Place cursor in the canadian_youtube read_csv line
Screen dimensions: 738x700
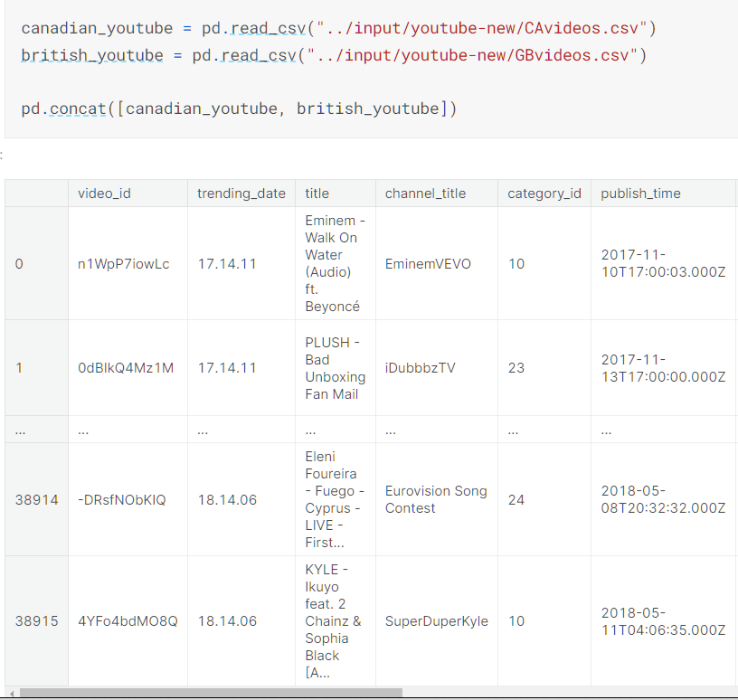338,29
